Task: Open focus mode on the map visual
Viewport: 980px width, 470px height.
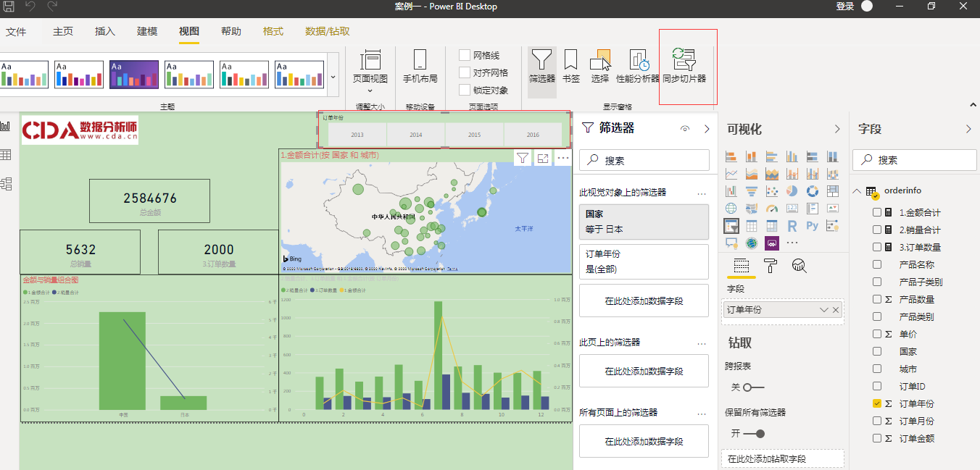Action: coord(543,158)
